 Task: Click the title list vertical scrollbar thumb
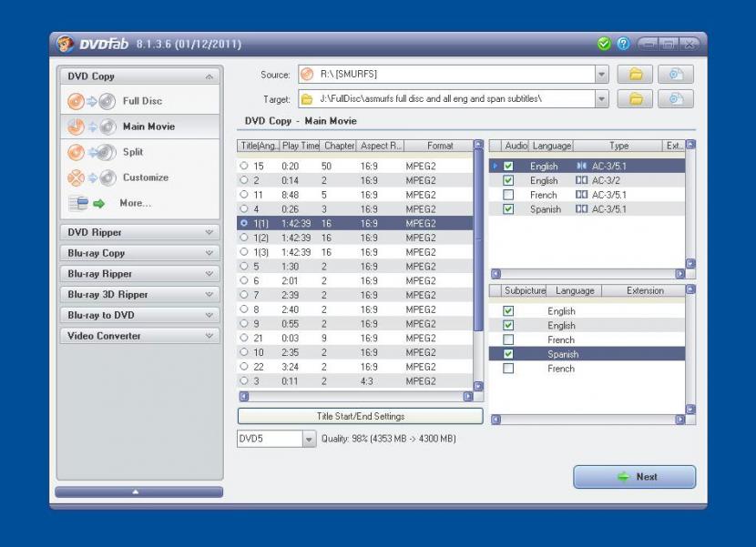pos(478,239)
